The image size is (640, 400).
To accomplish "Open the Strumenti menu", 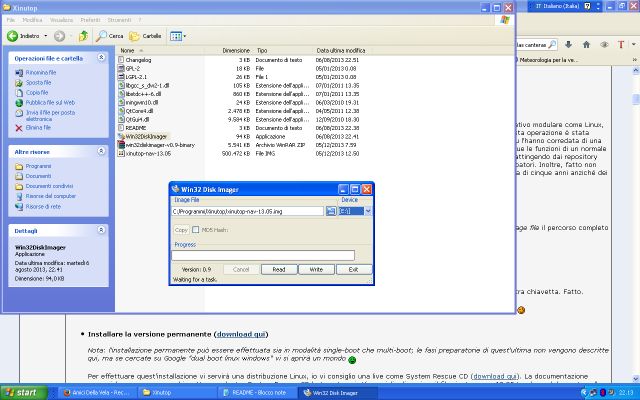I will 119,20.
